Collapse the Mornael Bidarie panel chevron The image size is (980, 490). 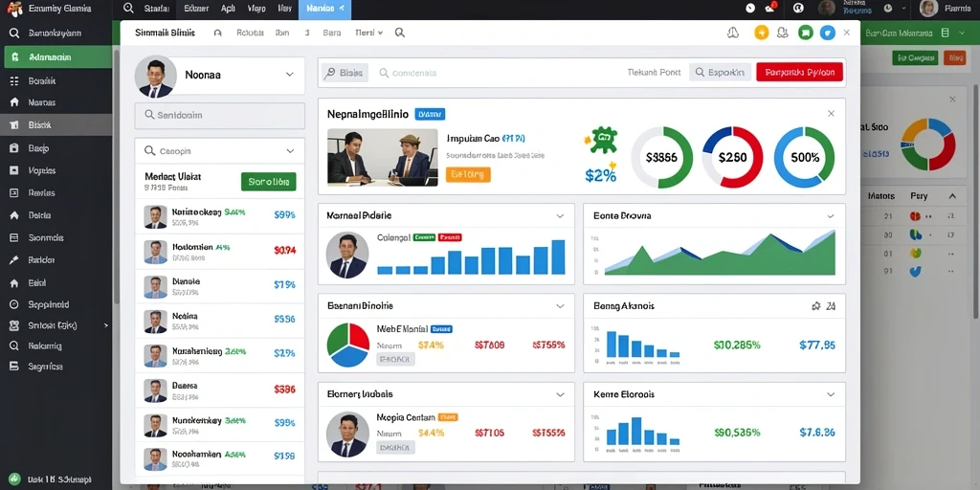(560, 215)
